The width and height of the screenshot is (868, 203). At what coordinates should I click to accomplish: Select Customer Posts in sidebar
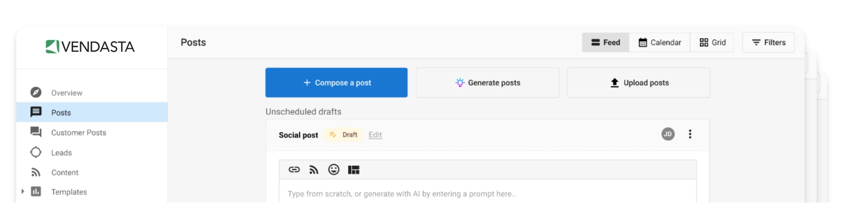79,132
